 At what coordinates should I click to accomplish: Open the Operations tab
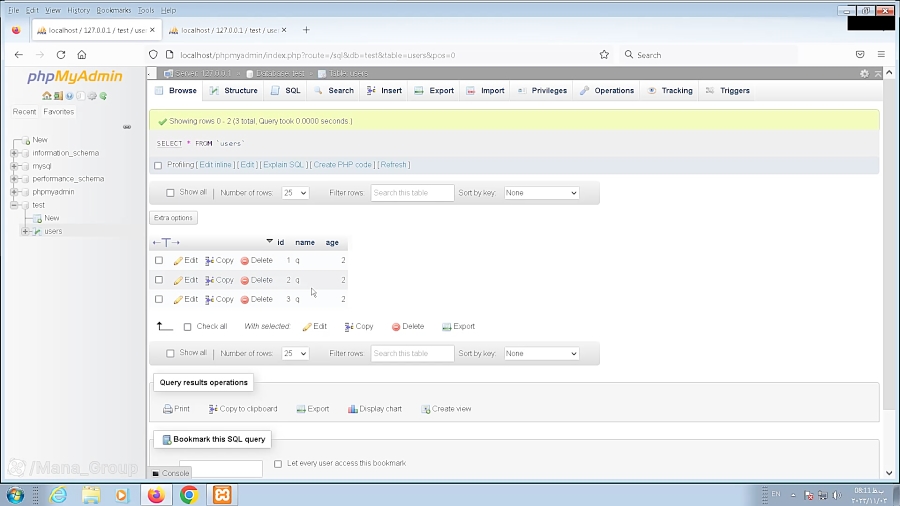(607, 91)
